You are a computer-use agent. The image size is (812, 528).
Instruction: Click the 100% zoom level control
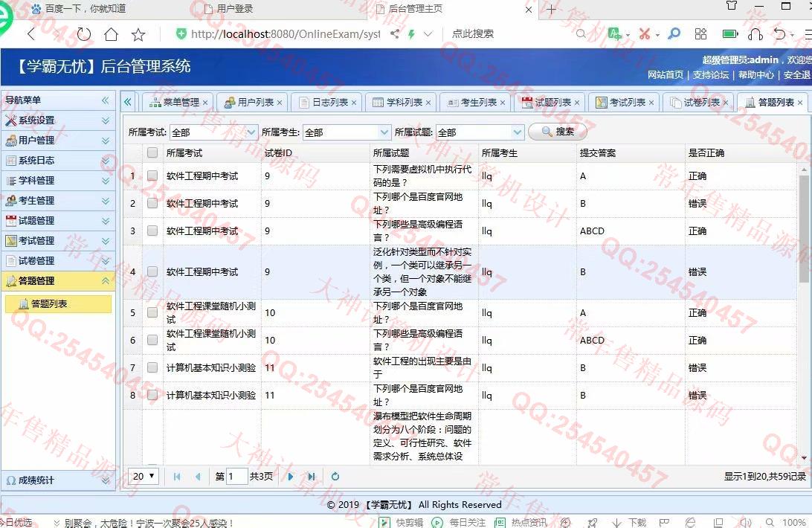tap(793, 522)
